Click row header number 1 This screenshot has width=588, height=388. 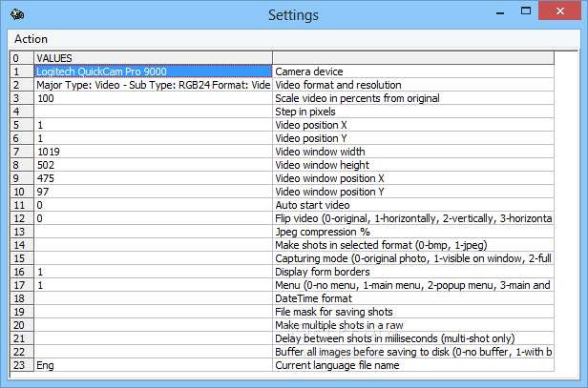[22, 71]
